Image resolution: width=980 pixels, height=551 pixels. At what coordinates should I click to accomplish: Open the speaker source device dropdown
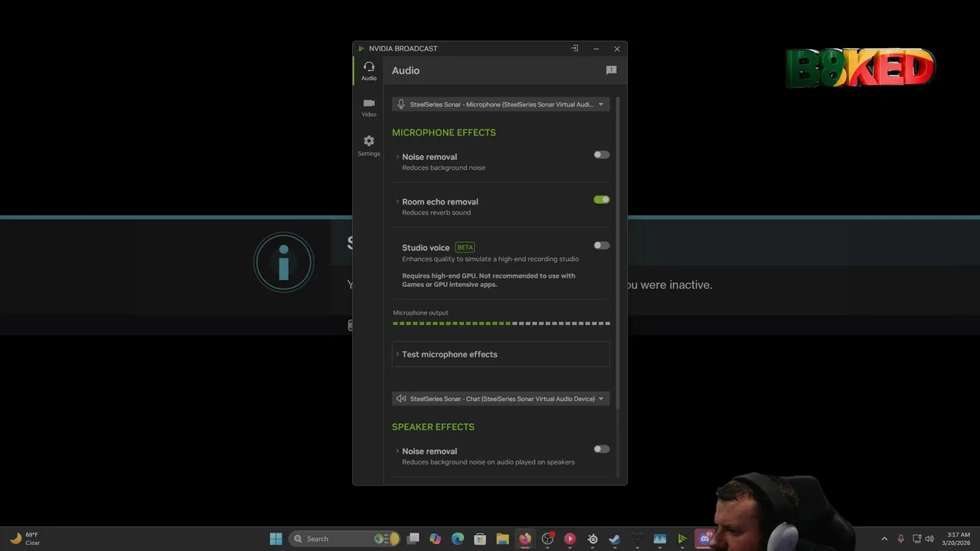coord(501,399)
